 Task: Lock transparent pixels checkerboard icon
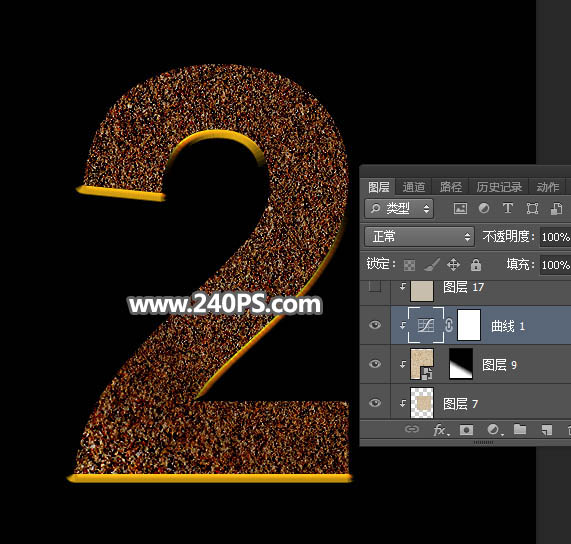(410, 265)
